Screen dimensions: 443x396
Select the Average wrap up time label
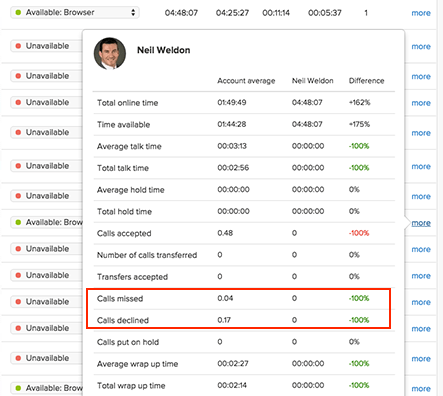coord(137,364)
